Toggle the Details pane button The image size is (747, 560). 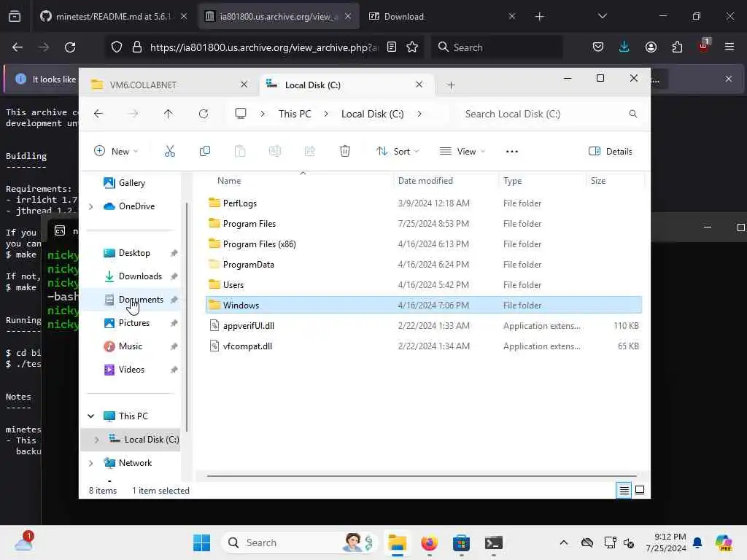[x=611, y=152]
